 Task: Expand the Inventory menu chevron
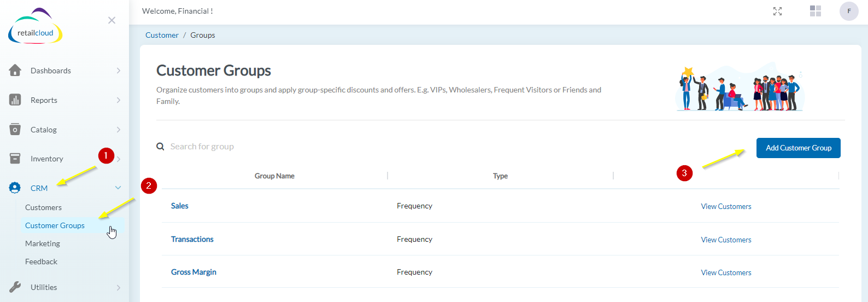click(x=119, y=159)
